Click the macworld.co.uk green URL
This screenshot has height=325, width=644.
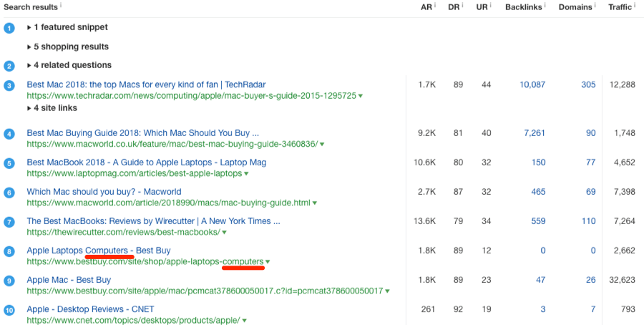pyautogui.click(x=172, y=144)
